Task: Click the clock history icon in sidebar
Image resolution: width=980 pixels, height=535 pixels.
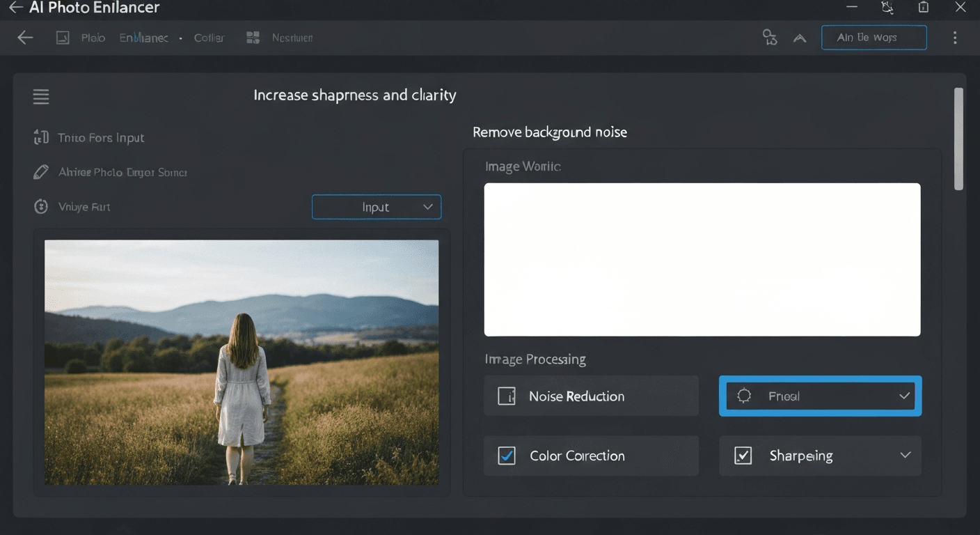Action: (40, 206)
